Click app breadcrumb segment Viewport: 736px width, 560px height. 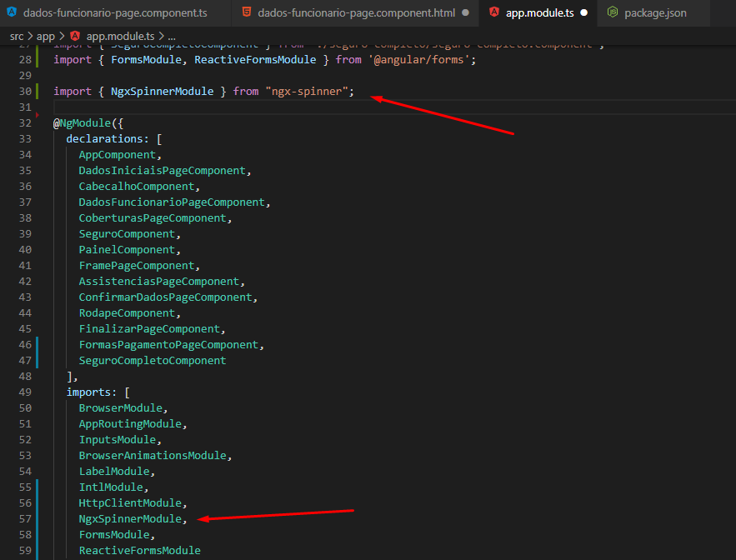coord(46,36)
